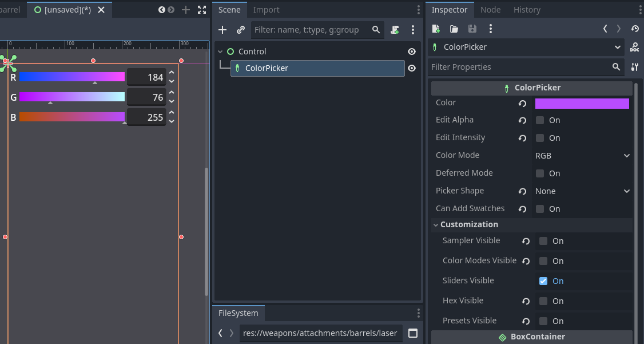The height and width of the screenshot is (344, 644).
Task: Switch to the Node tab
Action: click(x=490, y=10)
